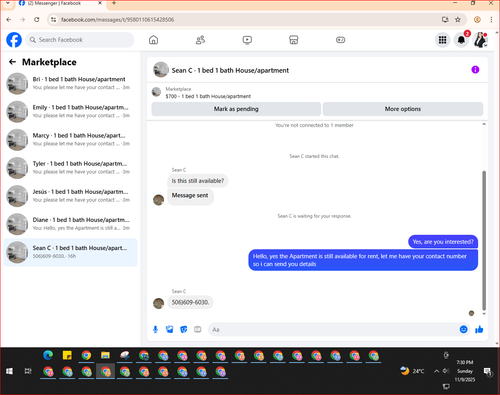This screenshot has width=500, height=395.
Task: Open the Windows Start menu
Action: [x=9, y=371]
